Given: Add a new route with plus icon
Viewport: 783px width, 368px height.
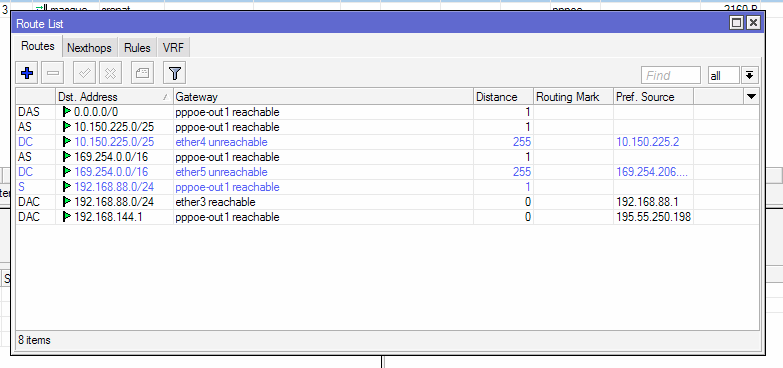Looking at the screenshot, I should (x=27, y=74).
